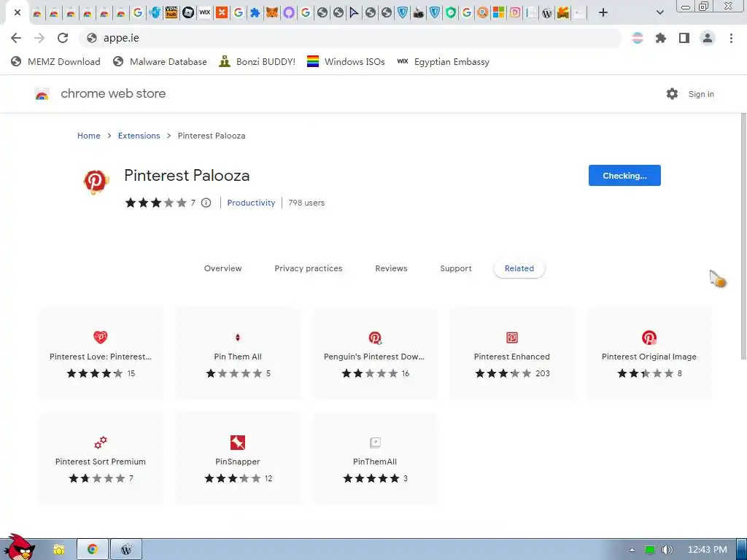Click the blue Checking... button
The height and width of the screenshot is (560, 747).
(624, 176)
